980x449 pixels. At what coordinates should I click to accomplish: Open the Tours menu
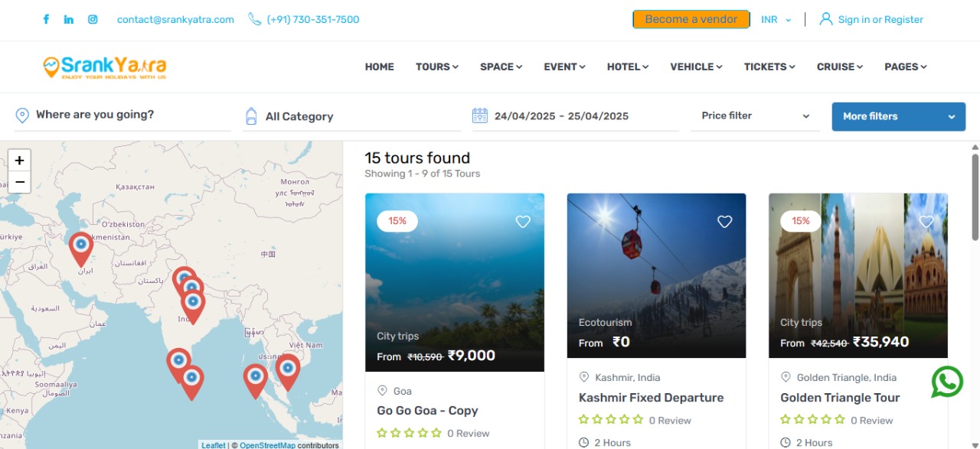(x=436, y=67)
